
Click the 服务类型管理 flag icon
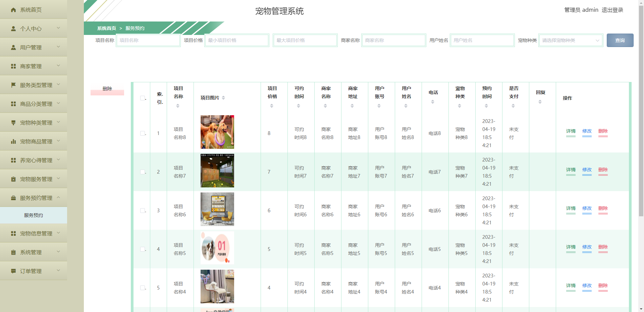pos(13,85)
